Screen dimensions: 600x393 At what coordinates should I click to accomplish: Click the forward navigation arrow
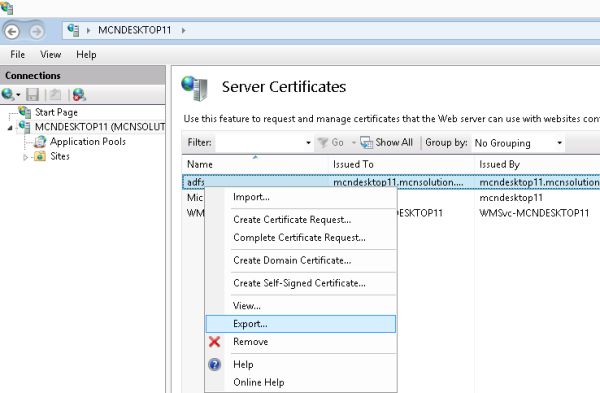tap(36, 31)
